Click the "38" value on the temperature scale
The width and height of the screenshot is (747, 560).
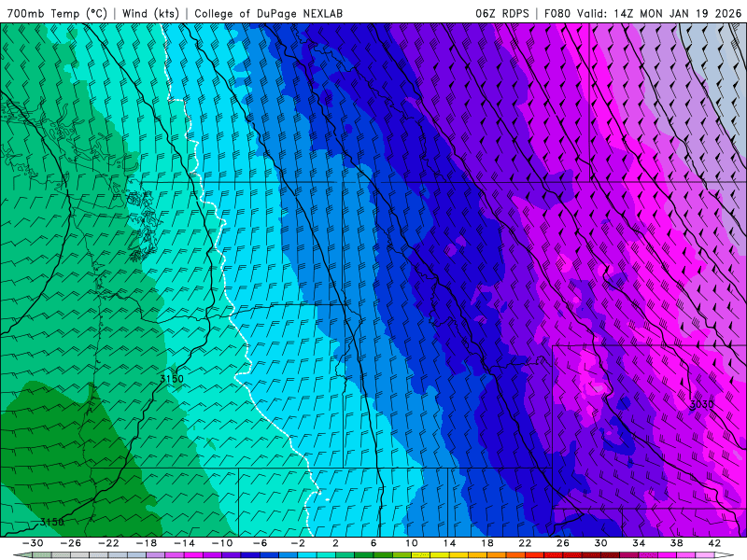coord(676,543)
